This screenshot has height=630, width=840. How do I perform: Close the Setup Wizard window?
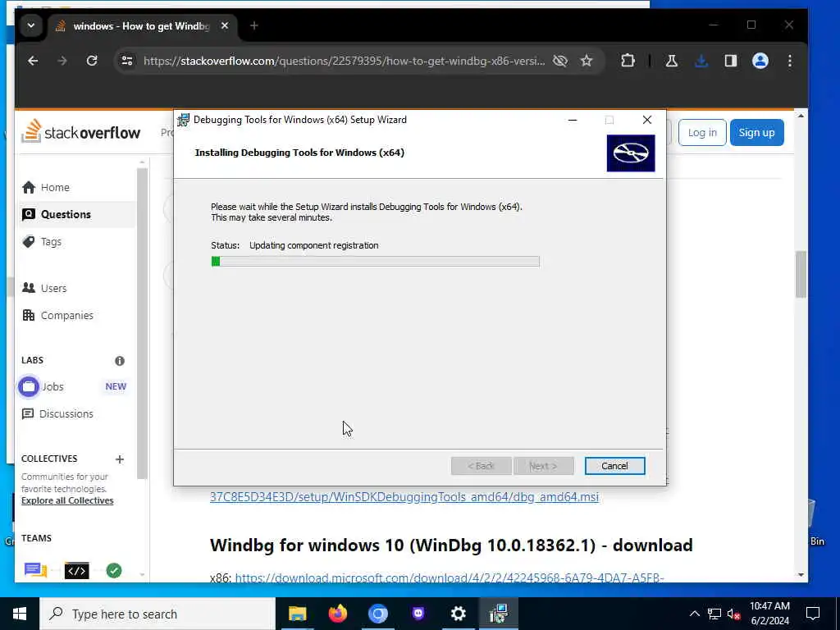click(x=646, y=120)
